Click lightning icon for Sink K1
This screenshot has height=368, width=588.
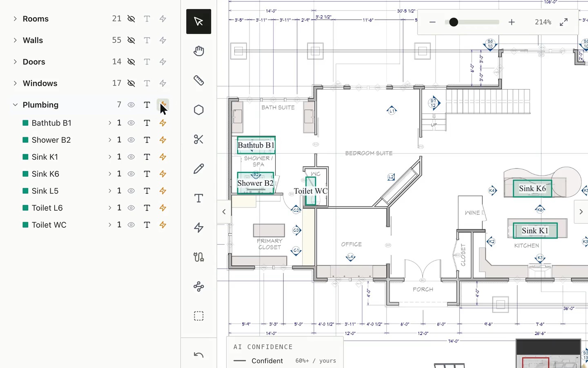[163, 157]
